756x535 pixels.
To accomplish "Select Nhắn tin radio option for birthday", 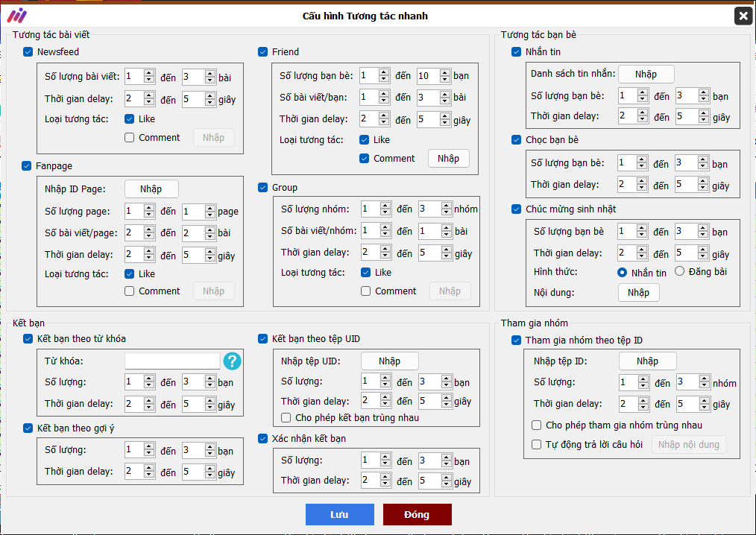I will pyautogui.click(x=623, y=273).
